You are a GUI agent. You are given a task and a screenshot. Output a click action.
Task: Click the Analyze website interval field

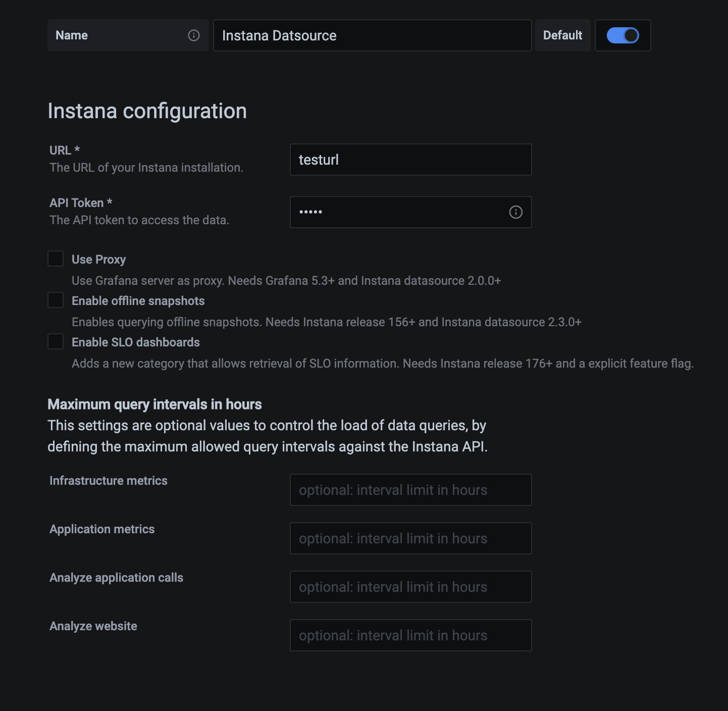pos(411,635)
